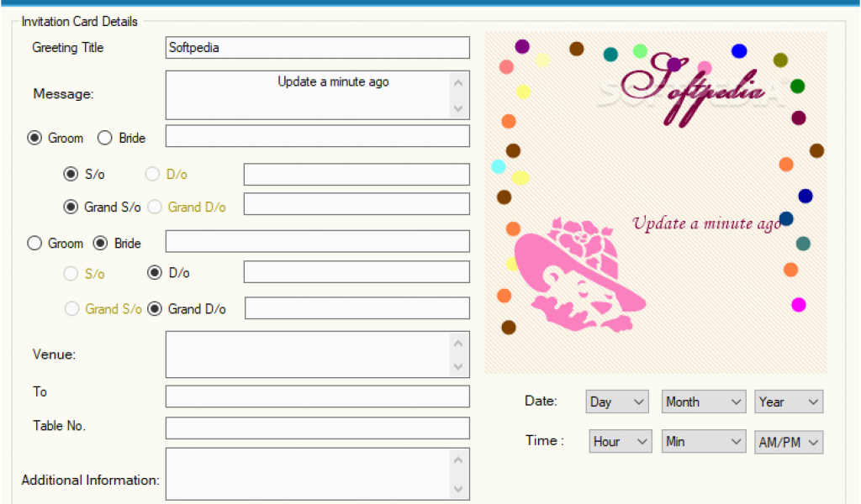Image resolution: width=861 pixels, height=504 pixels.
Task: Click the Venue box scroll-up arrow
Action: click(x=458, y=343)
